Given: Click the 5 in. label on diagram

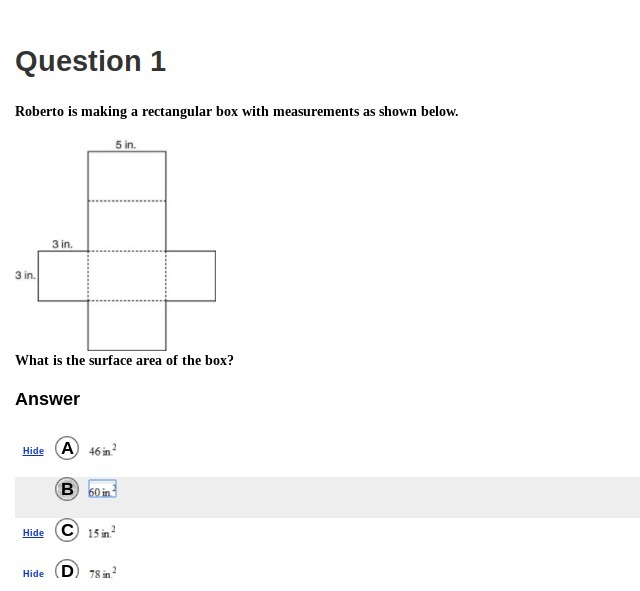Looking at the screenshot, I should click(126, 144).
